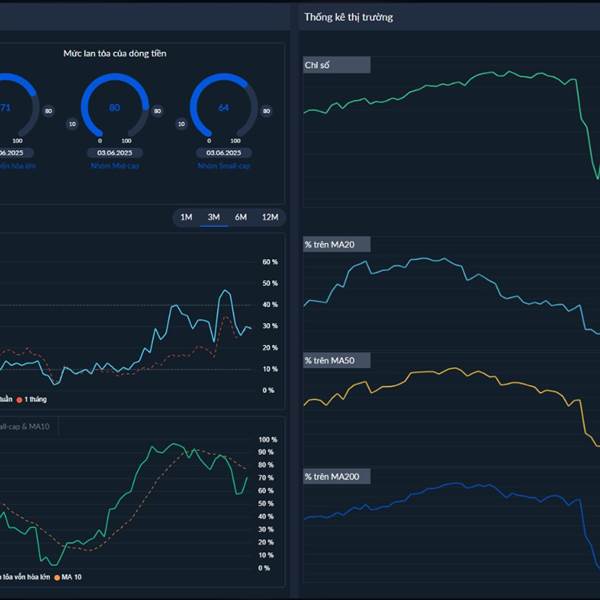Click the 80 threshold badge beside Small-cap gauge
The image size is (600, 600).
pos(266,111)
